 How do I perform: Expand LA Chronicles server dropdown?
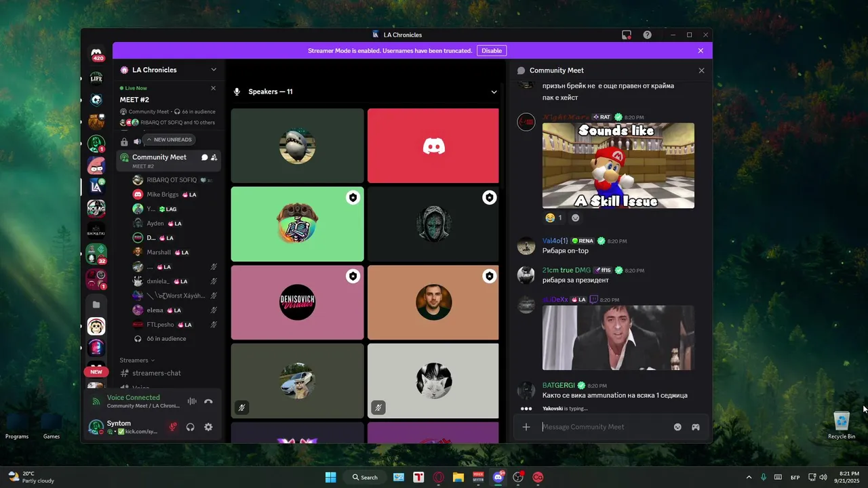[x=214, y=70]
